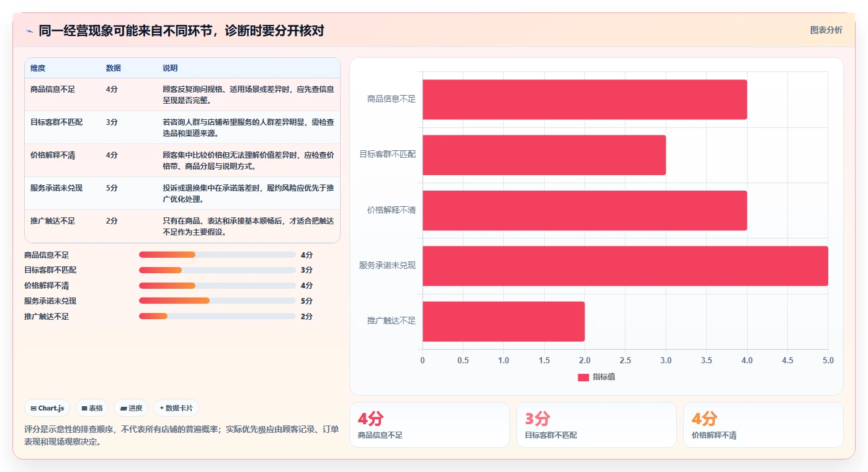Click the 目标客群不匹配 chart bar

[x=544, y=155]
